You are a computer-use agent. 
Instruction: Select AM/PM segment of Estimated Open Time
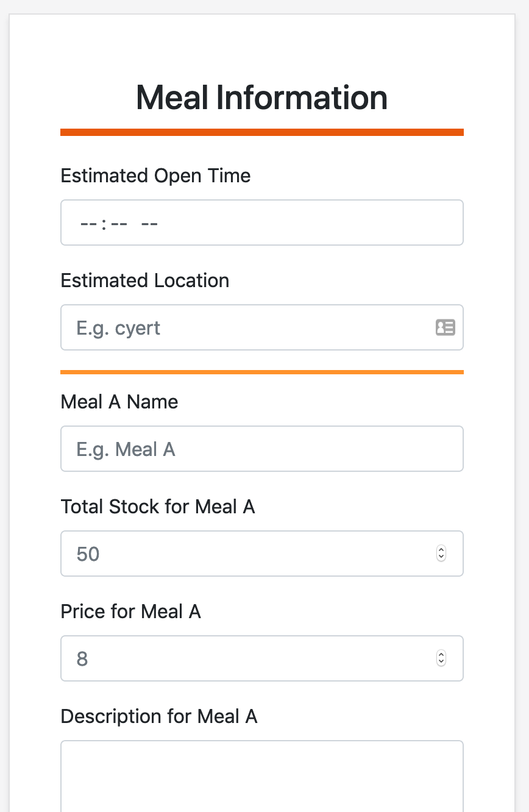click(149, 224)
